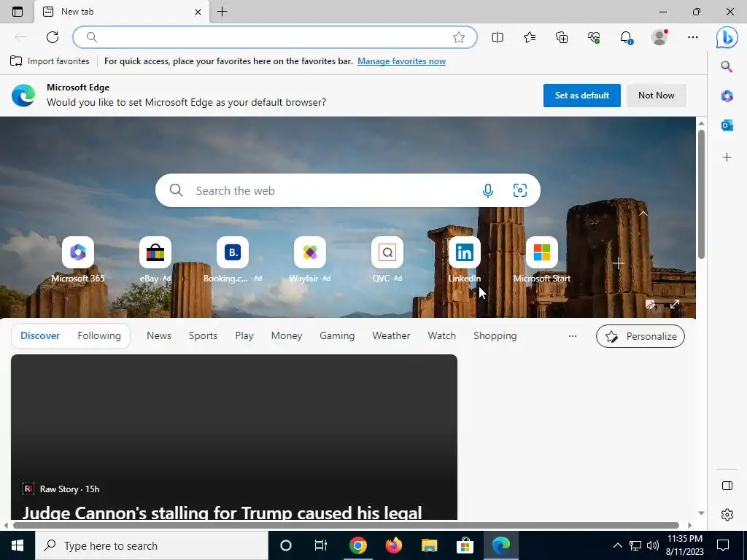Open the Favorites list icon
747x560 pixels.
pyautogui.click(x=530, y=37)
